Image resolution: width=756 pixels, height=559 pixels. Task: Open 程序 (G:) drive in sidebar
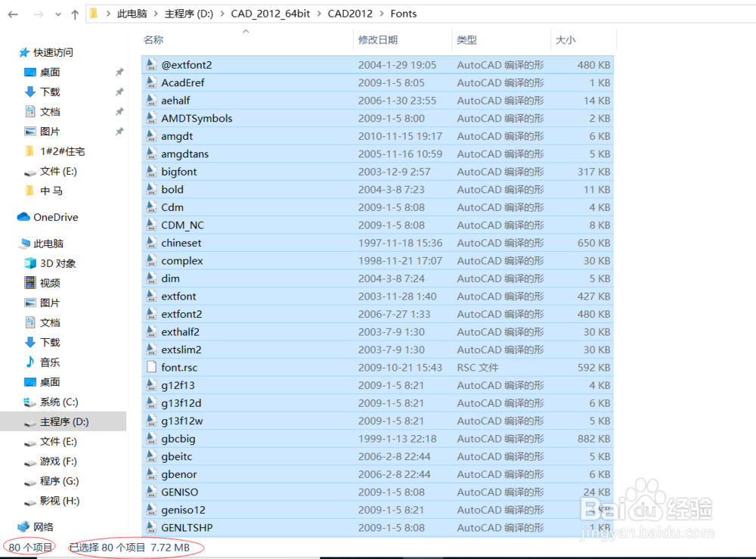(x=59, y=481)
